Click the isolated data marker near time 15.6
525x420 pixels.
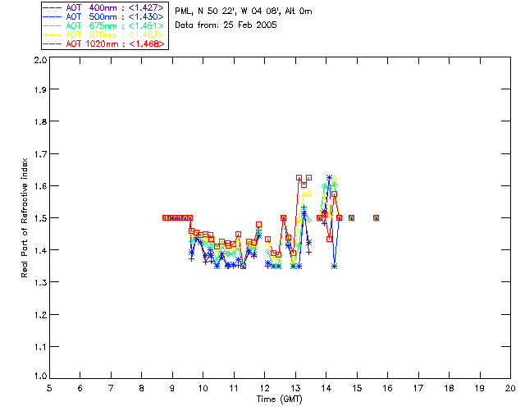coord(376,217)
